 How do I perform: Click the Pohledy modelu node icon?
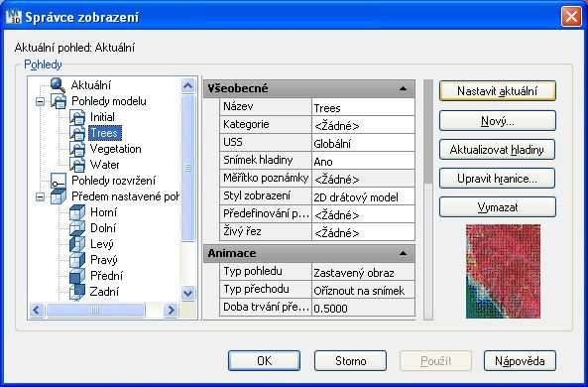59,101
